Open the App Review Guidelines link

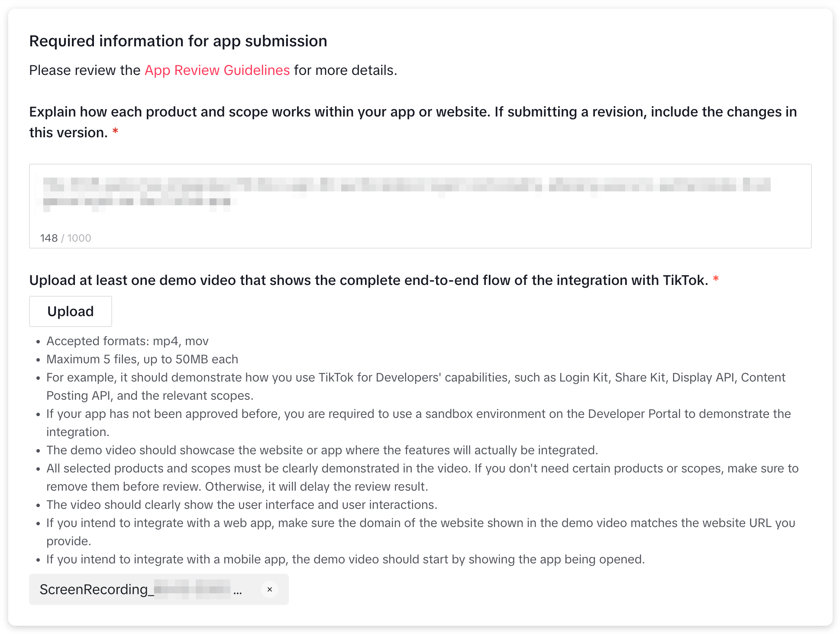[217, 70]
